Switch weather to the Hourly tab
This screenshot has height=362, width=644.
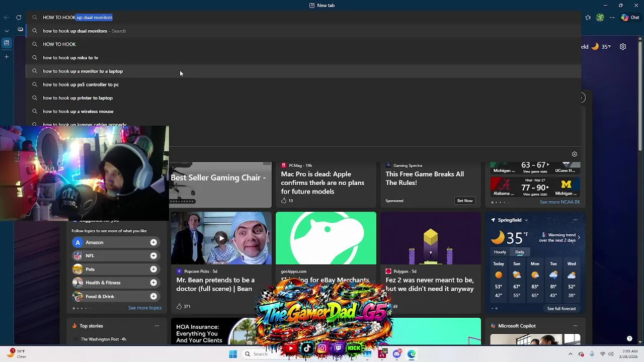pos(500,252)
